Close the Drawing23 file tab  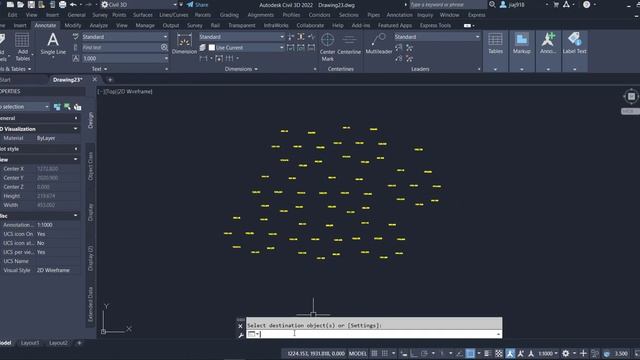[95, 80]
